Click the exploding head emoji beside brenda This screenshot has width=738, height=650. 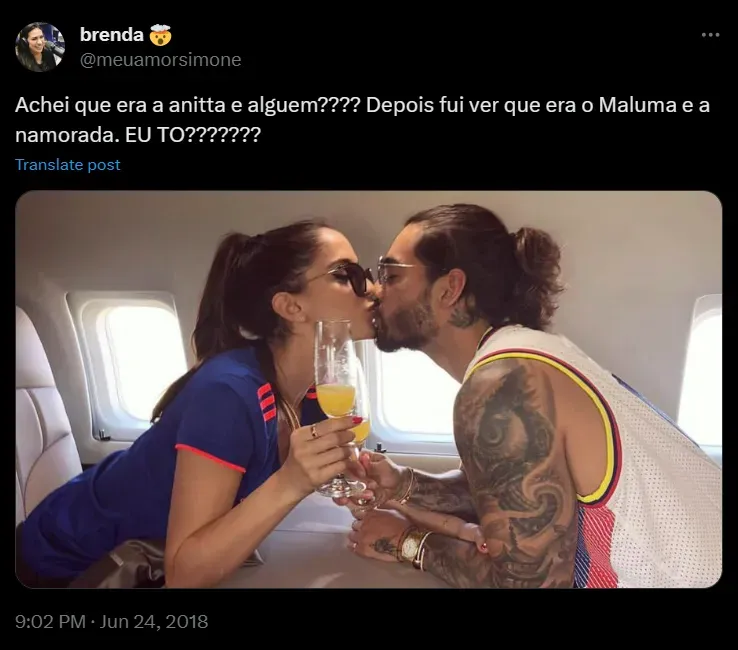click(160, 35)
